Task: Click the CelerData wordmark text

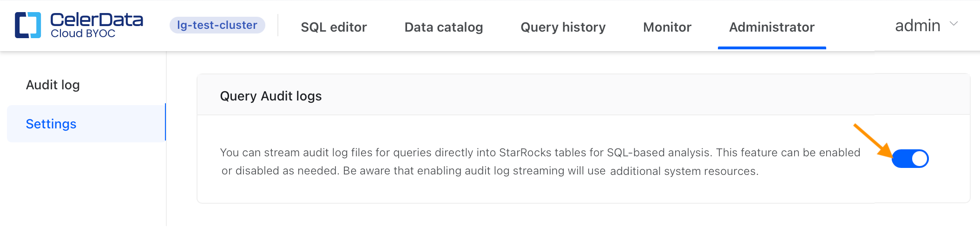Action: [x=97, y=20]
